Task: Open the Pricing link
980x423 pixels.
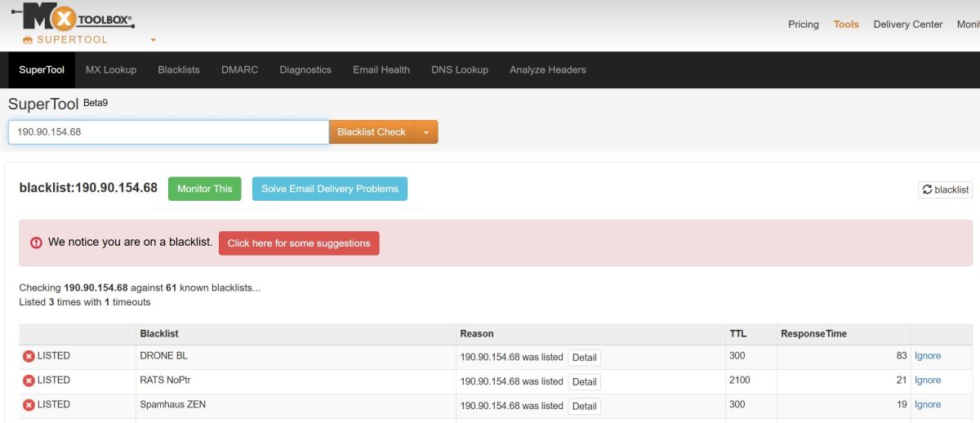Action: (804, 24)
